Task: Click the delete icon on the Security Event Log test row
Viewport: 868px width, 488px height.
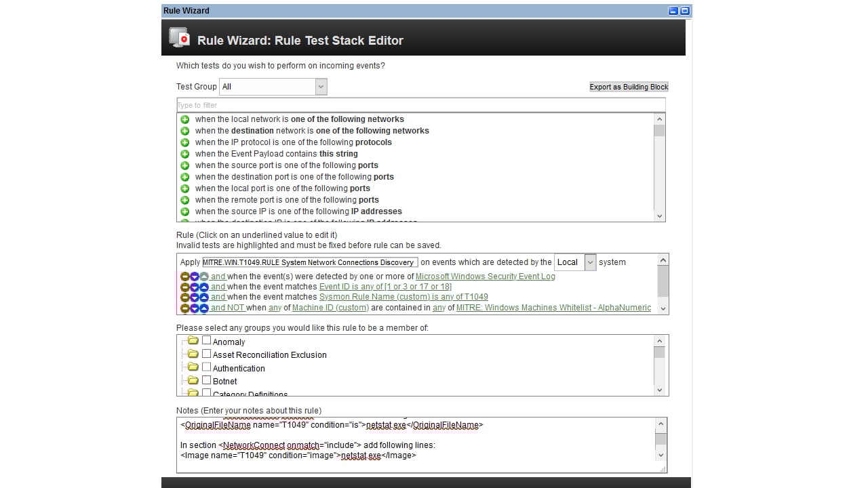Action: pos(184,276)
